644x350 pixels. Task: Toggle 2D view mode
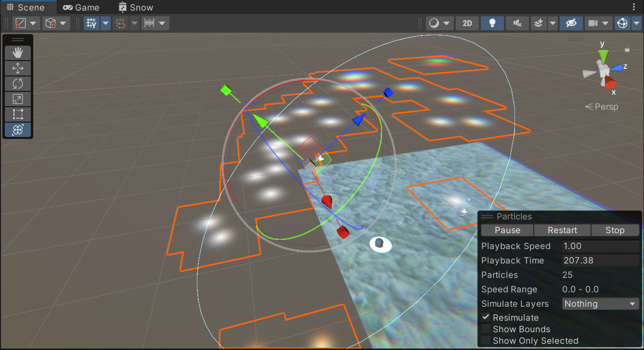click(467, 23)
